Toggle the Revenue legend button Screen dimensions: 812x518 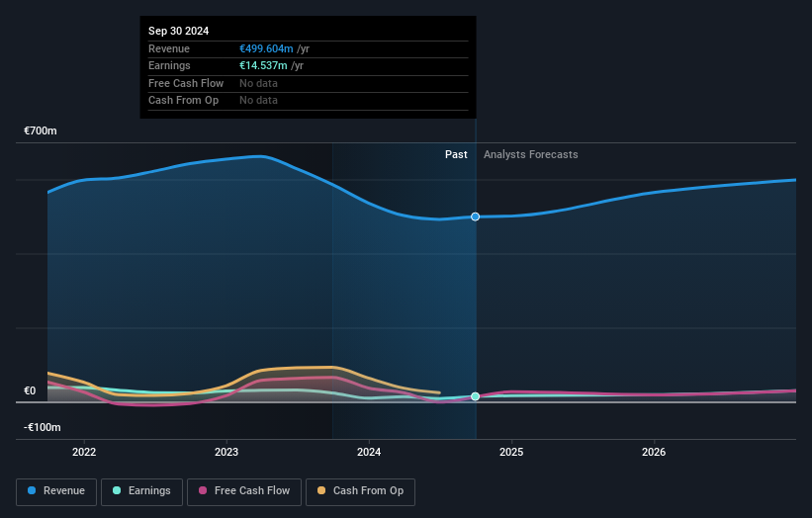56,491
